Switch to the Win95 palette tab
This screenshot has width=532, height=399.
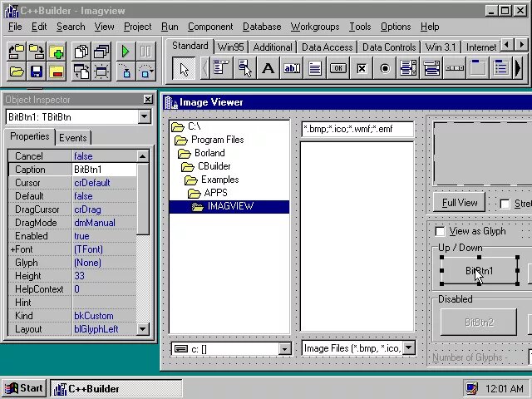[231, 47]
